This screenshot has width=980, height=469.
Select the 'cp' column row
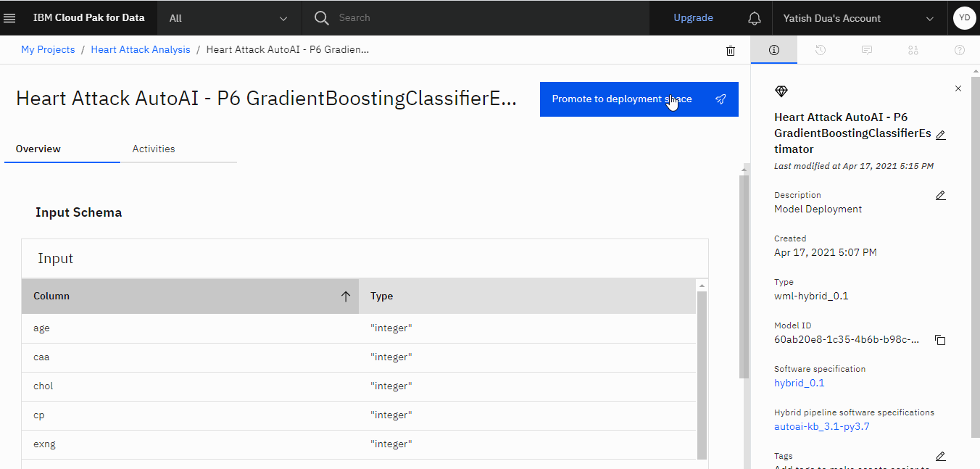click(359, 415)
